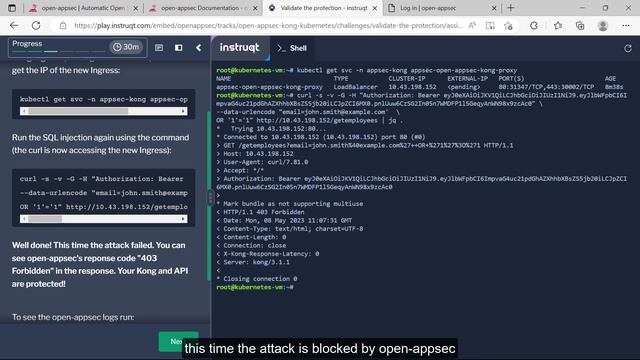640x360 pixels.
Task: Open the notes panel icon in Instruqt sidebar
Action: (x=159, y=48)
